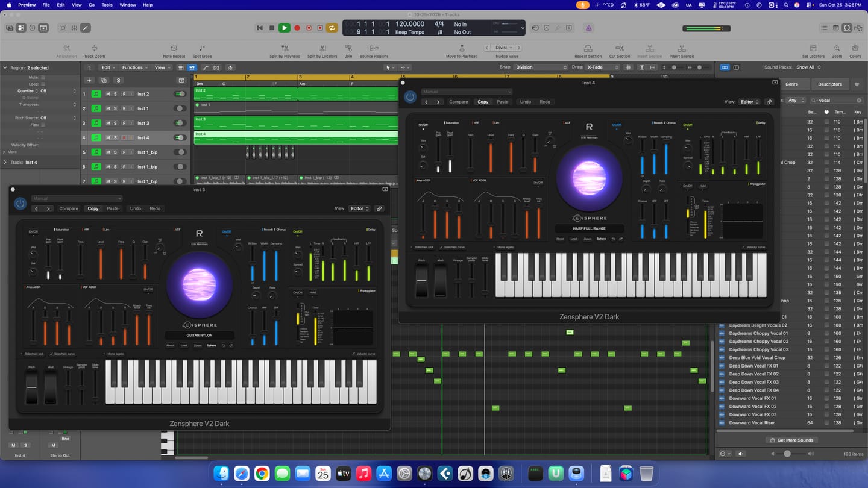Screen dimensions: 868x488
Task: Click the Cut Section toolbar icon
Action: [x=619, y=51]
